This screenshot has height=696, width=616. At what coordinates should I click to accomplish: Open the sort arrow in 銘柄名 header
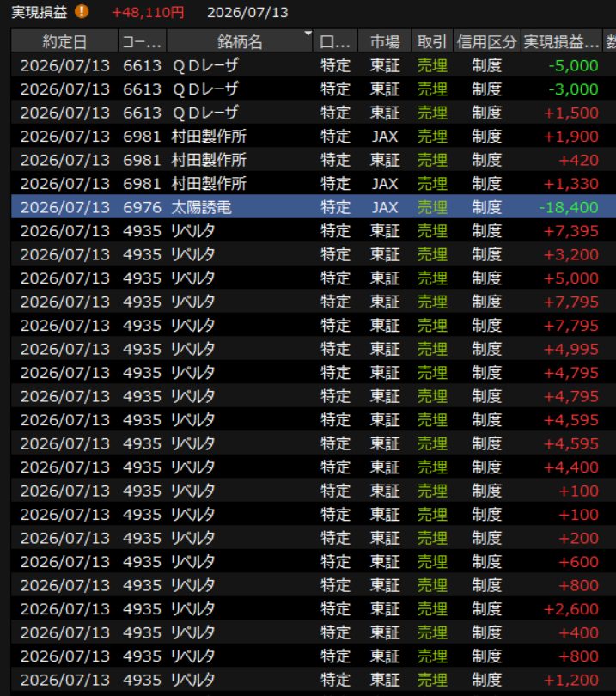click(x=308, y=34)
